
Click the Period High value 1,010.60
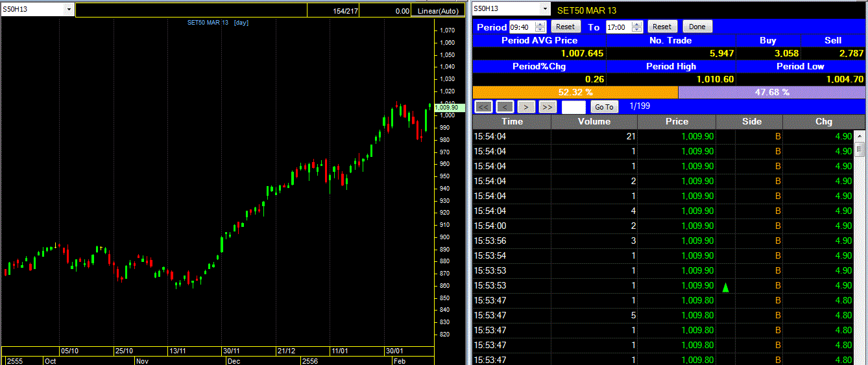pyautogui.click(x=716, y=79)
